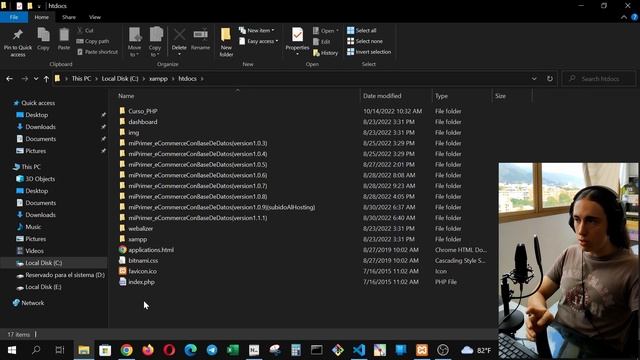Expand address bar history dropdown
This screenshot has height=360, width=640.
pyautogui.click(x=534, y=79)
